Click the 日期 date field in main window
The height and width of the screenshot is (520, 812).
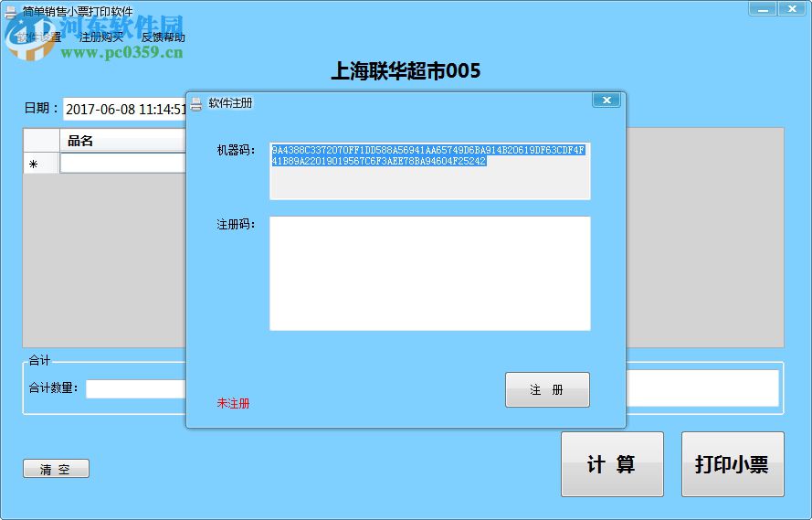pos(125,110)
